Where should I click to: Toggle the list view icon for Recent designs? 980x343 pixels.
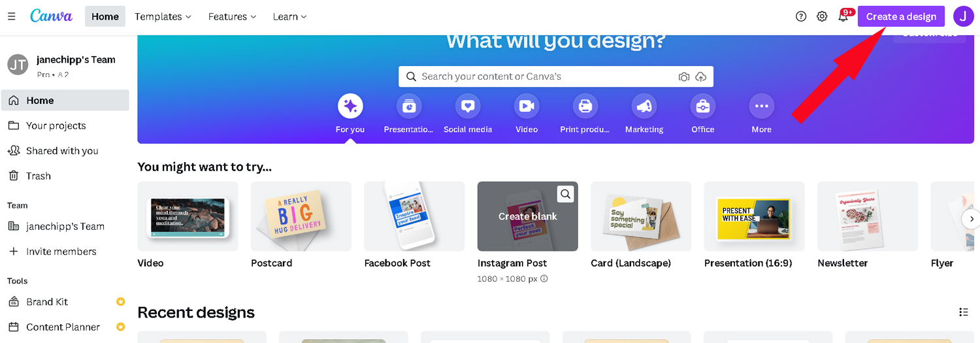pos(963,312)
